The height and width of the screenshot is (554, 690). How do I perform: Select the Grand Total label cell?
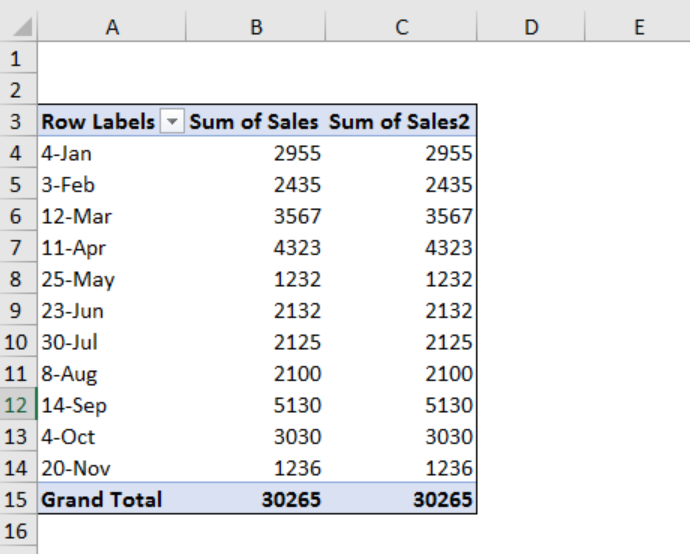click(112, 499)
